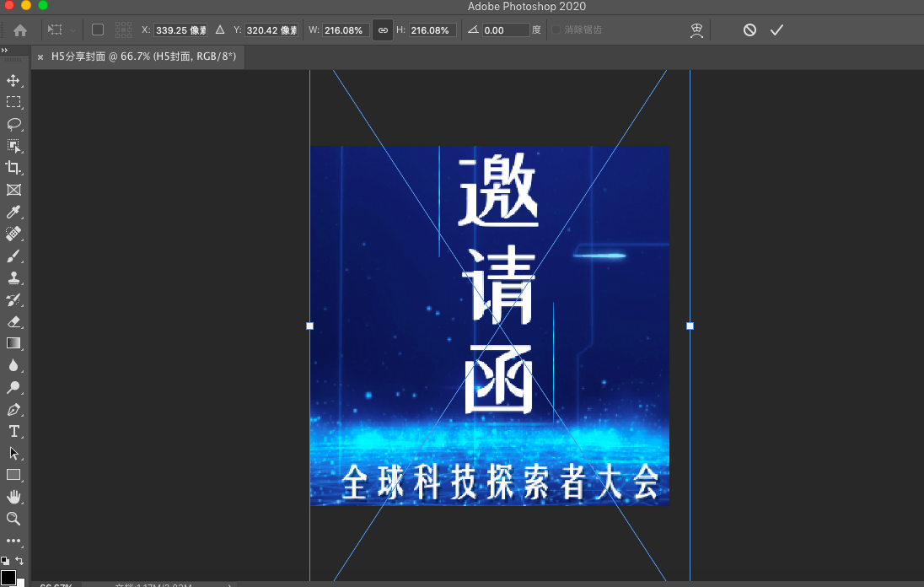Viewport: 924px width, 587px height.
Task: Toggle relative positioning triangle button
Action: point(220,30)
